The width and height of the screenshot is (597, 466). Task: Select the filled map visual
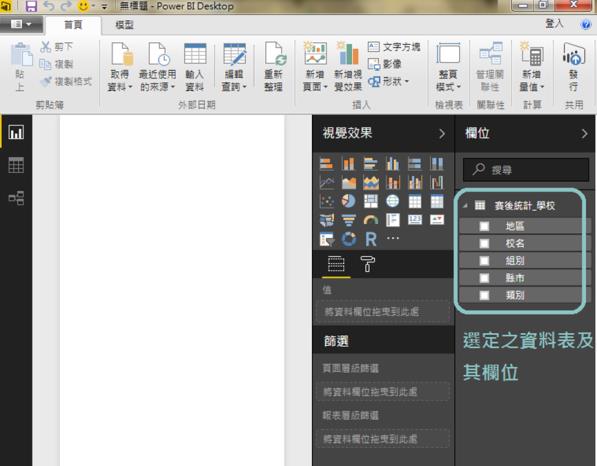[x=327, y=220]
